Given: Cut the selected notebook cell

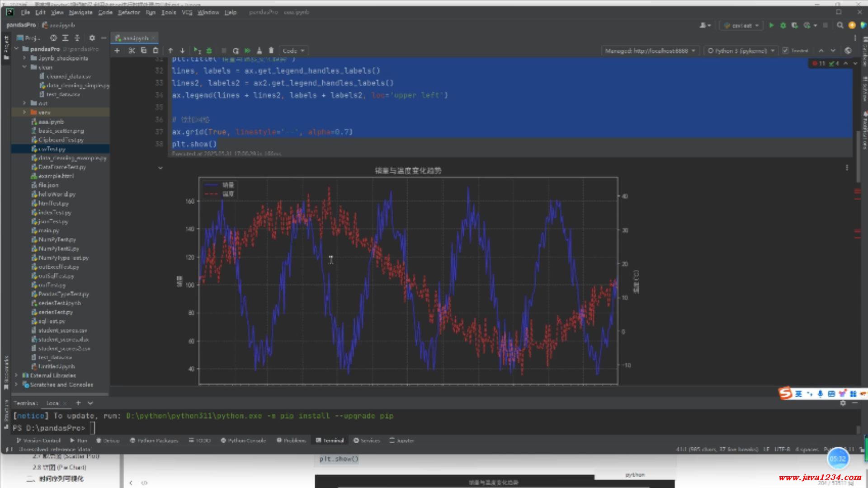Looking at the screenshot, I should pos(132,51).
